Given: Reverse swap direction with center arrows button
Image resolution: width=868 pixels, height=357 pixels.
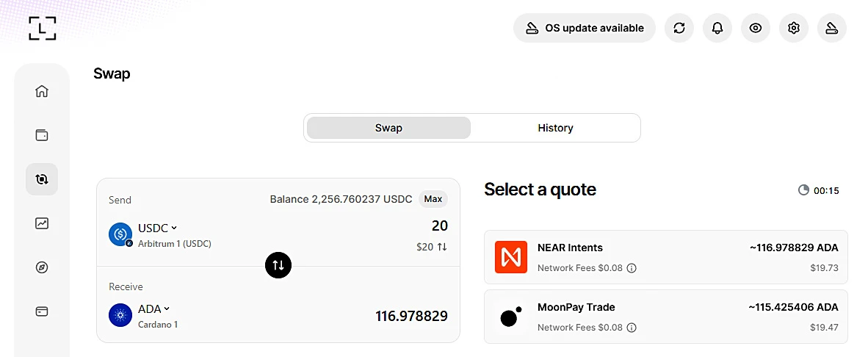Looking at the screenshot, I should click(x=278, y=266).
